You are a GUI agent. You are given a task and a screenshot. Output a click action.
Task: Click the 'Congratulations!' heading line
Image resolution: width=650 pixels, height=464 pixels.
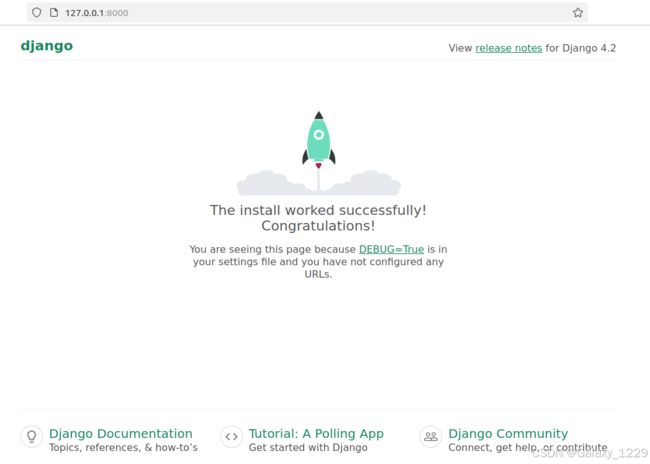click(318, 226)
